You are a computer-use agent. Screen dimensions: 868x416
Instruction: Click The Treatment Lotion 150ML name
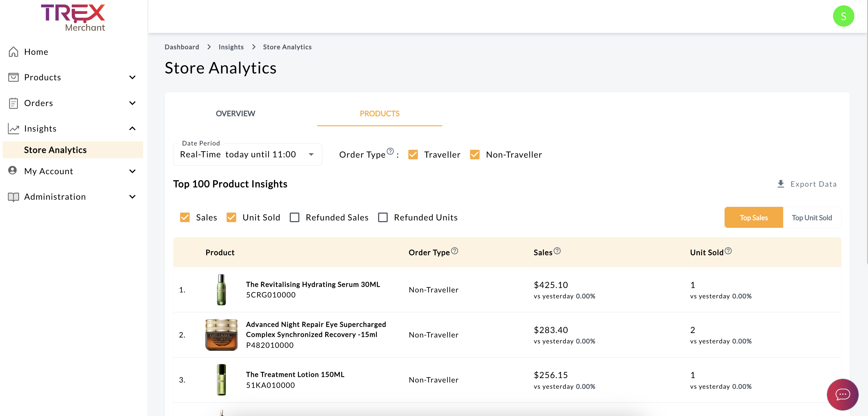click(x=295, y=375)
